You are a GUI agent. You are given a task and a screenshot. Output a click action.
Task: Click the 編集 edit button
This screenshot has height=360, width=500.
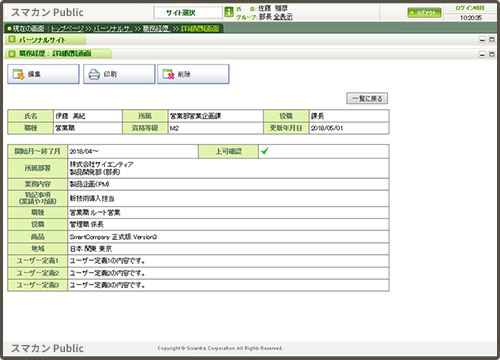(x=43, y=74)
